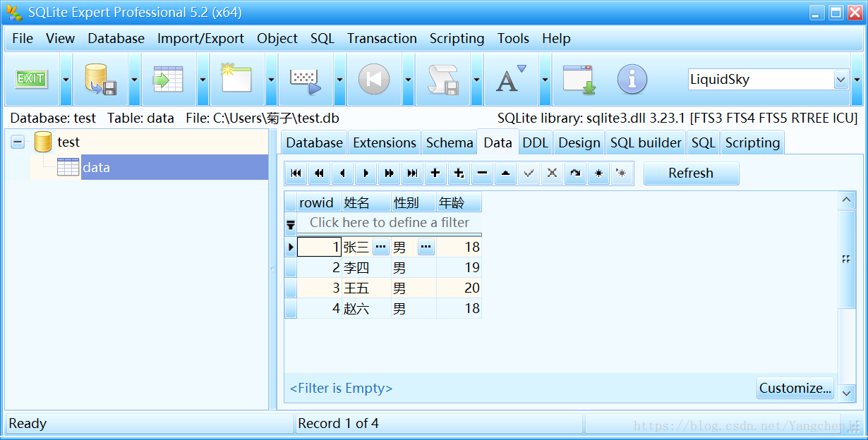Click the Customize... button

tap(795, 388)
